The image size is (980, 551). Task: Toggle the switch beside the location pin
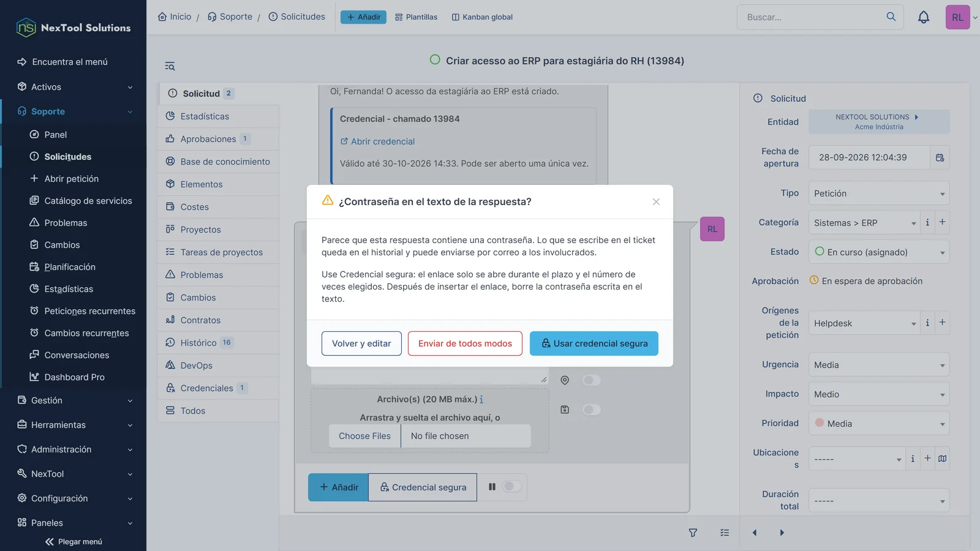592,380
